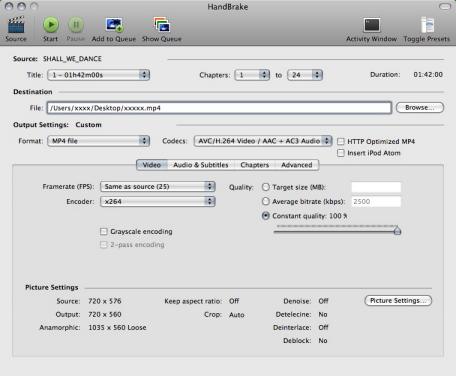Click the Anamorphic value 1035 x 560 Loose
Screen dimensions: 456x376
(117, 327)
